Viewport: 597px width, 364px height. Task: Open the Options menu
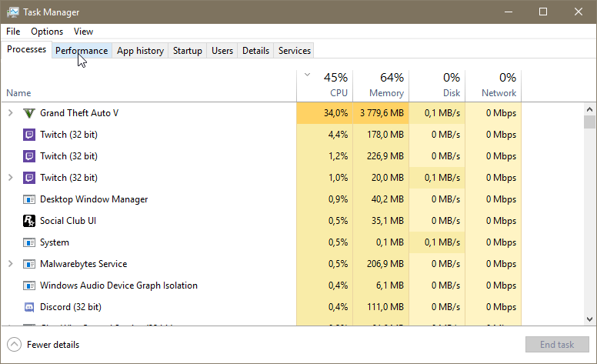coord(47,32)
